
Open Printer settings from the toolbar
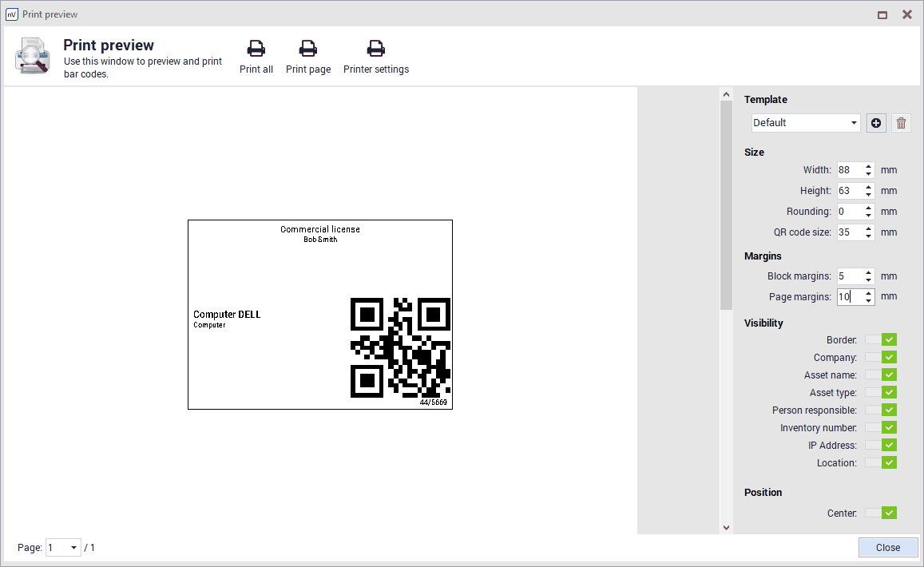click(375, 50)
